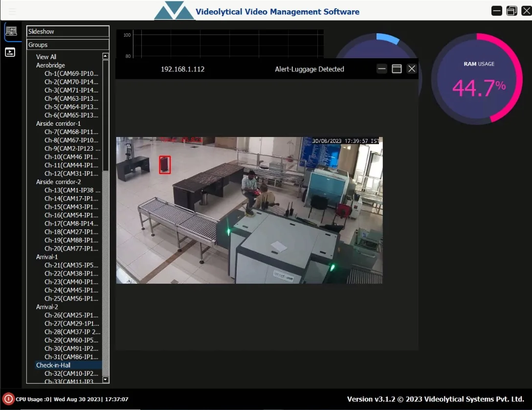Select camera Ch-1(CAM69-IP10...

pyautogui.click(x=71, y=73)
